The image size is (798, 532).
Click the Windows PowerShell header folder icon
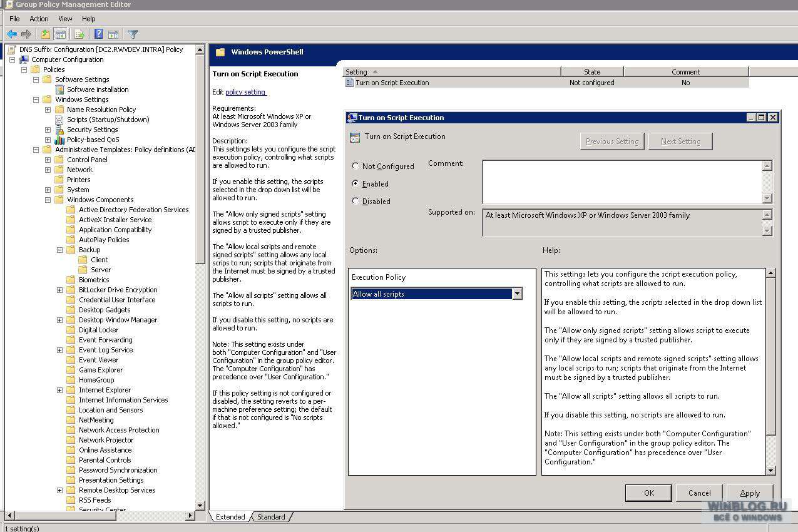(x=220, y=52)
